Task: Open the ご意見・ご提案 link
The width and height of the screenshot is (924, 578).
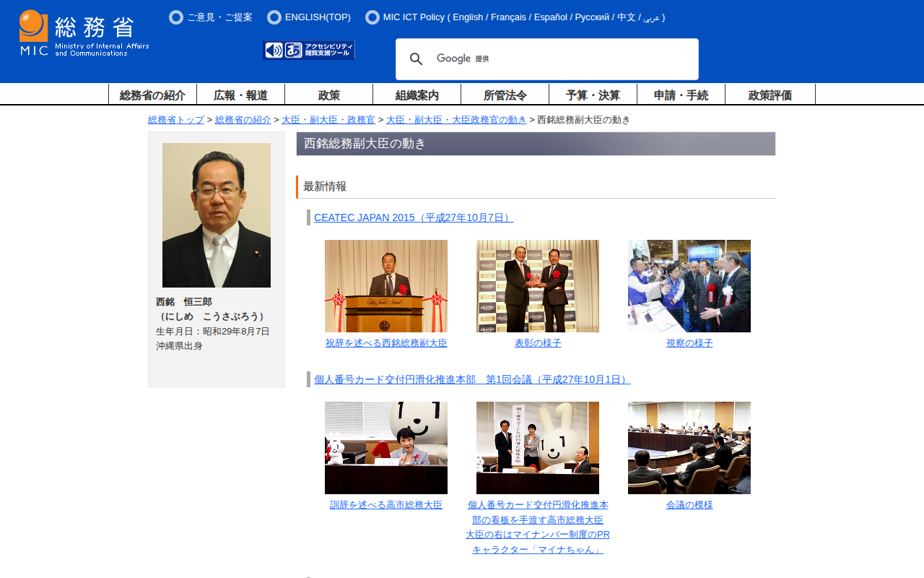Action: (x=219, y=17)
